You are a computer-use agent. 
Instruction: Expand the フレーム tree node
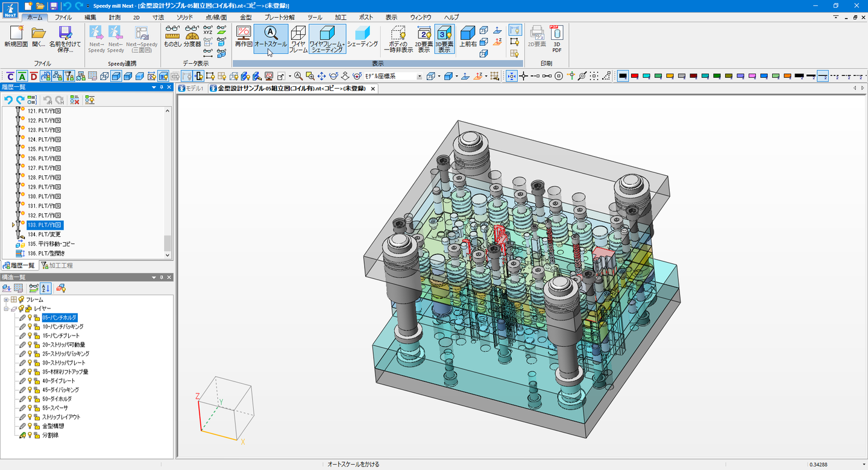[x=6, y=299]
